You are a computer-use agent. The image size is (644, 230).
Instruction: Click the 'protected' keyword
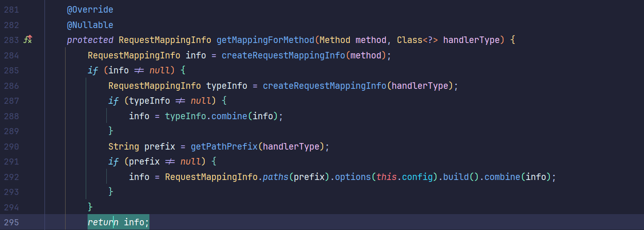(x=90, y=40)
